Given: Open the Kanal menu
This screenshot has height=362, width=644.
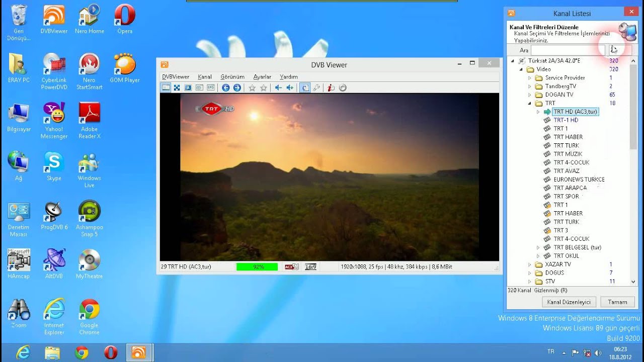Looking at the screenshot, I should click(205, 77).
